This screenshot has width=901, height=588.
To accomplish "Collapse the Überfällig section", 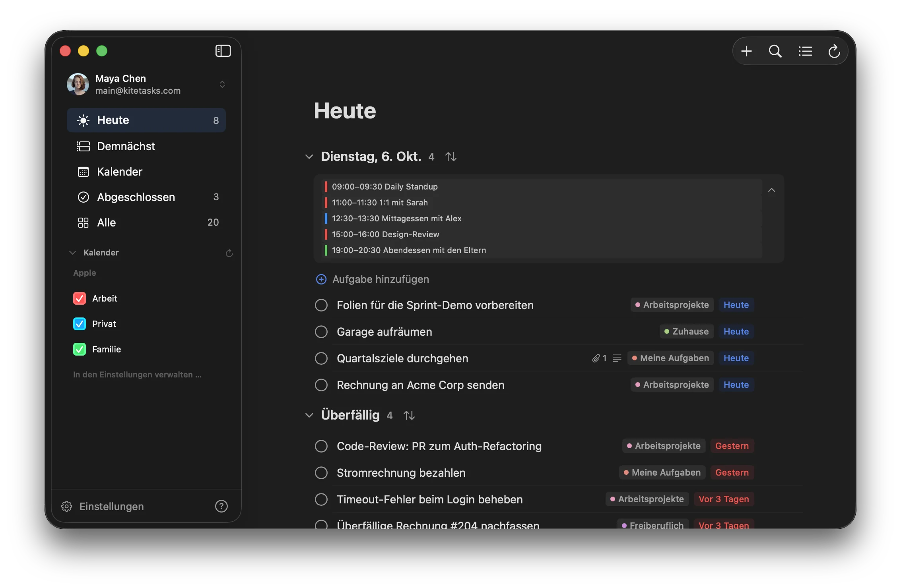I will [x=309, y=415].
